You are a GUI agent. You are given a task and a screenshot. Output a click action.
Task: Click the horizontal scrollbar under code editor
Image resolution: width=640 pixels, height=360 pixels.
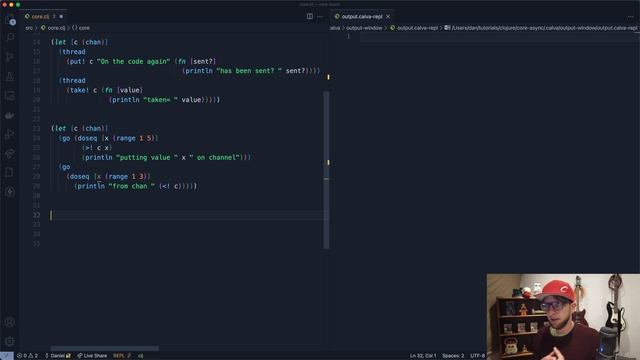[104, 348]
